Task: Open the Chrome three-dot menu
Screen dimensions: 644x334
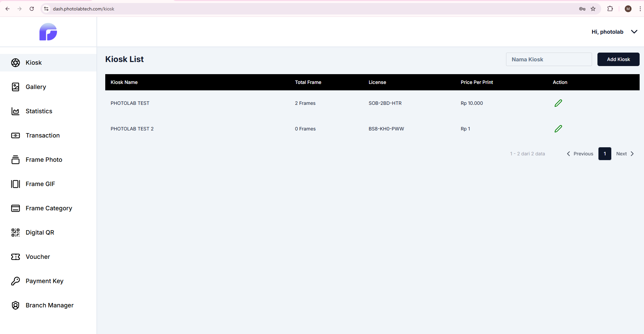Action: point(640,9)
